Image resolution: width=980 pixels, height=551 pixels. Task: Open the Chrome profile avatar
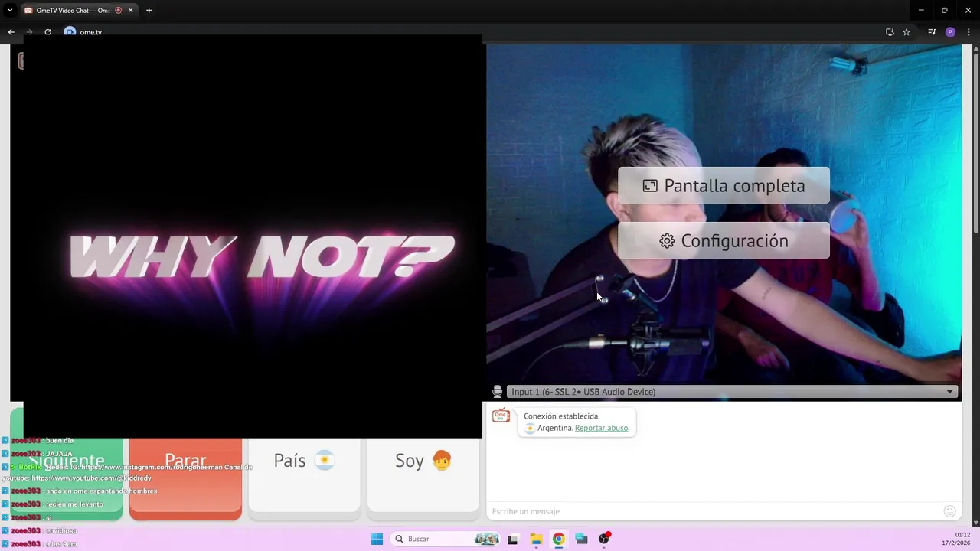click(x=950, y=32)
